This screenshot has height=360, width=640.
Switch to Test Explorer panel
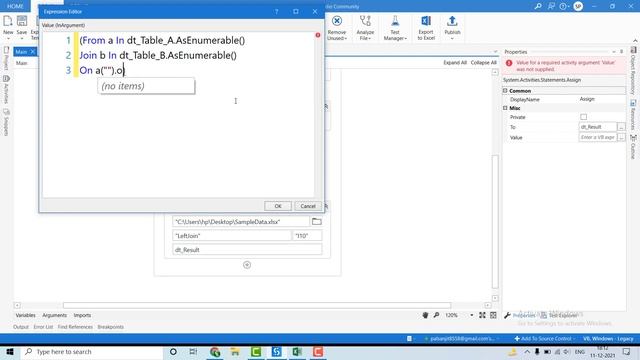coord(560,316)
